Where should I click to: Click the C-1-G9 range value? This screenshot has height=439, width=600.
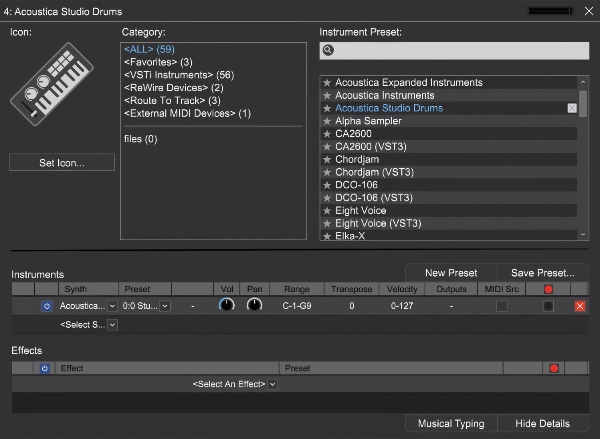pos(297,306)
